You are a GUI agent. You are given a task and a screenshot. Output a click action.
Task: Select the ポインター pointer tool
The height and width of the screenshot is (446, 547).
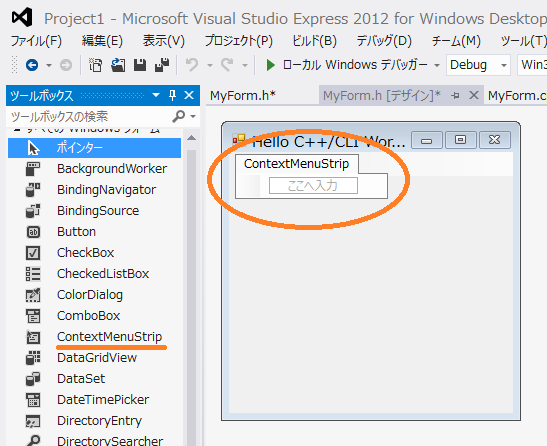coord(95,148)
